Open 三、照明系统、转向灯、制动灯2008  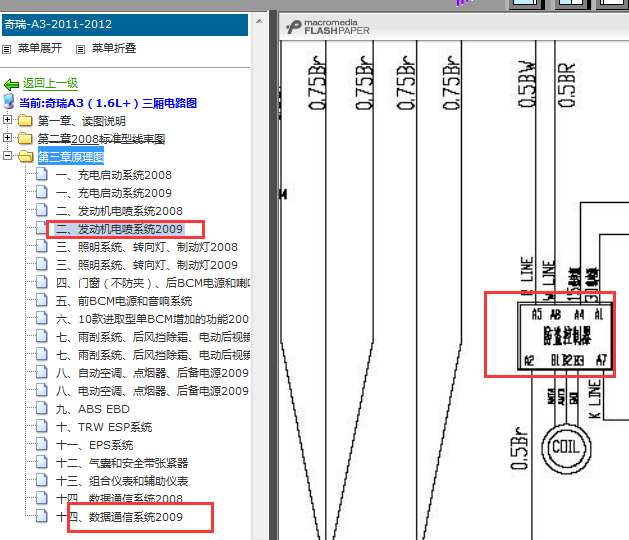147,247
